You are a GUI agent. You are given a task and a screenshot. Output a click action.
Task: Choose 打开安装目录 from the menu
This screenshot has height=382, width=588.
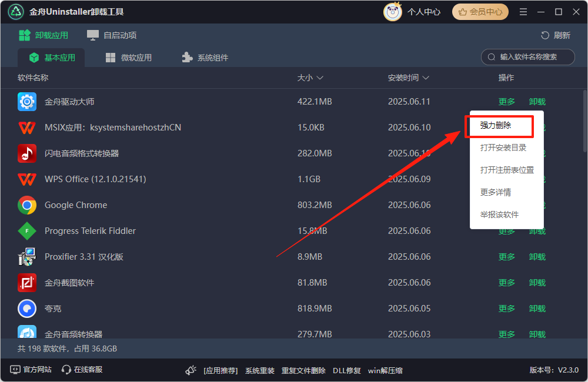pos(503,148)
